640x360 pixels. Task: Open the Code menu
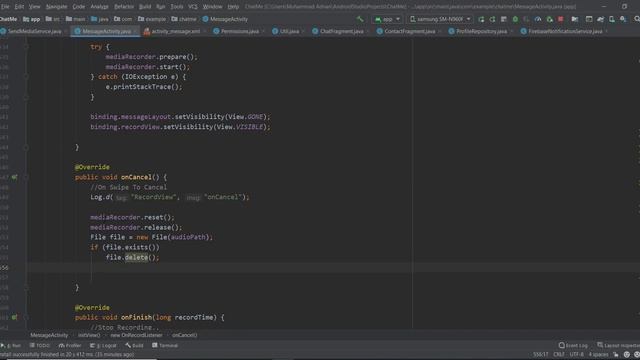[x=79, y=7]
